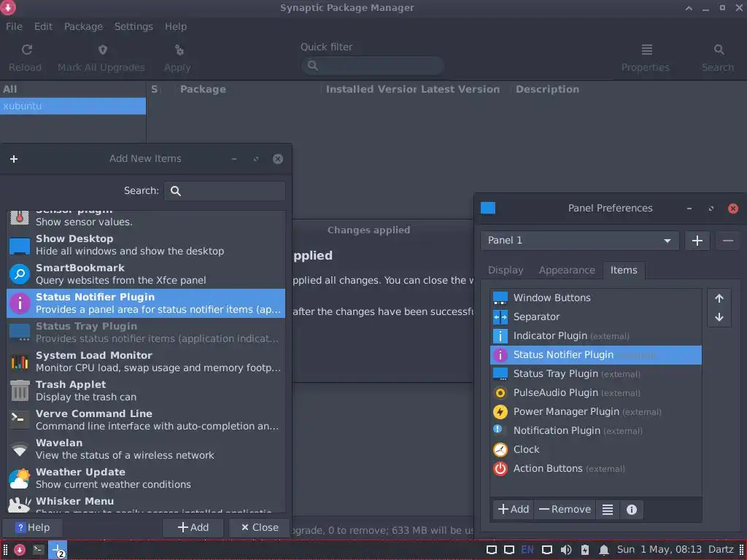747x560 pixels.
Task: Select the Indicator Plugin item
Action: (x=595, y=336)
